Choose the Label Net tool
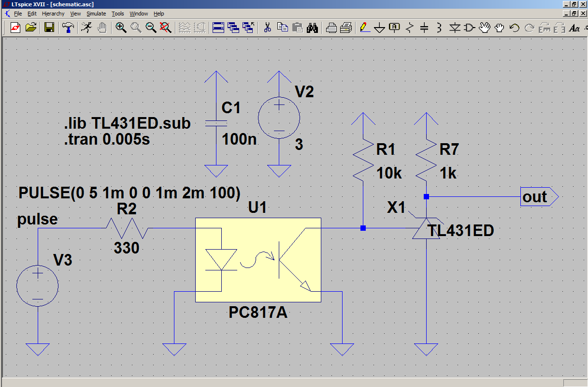This screenshot has height=387, width=588. (x=394, y=28)
